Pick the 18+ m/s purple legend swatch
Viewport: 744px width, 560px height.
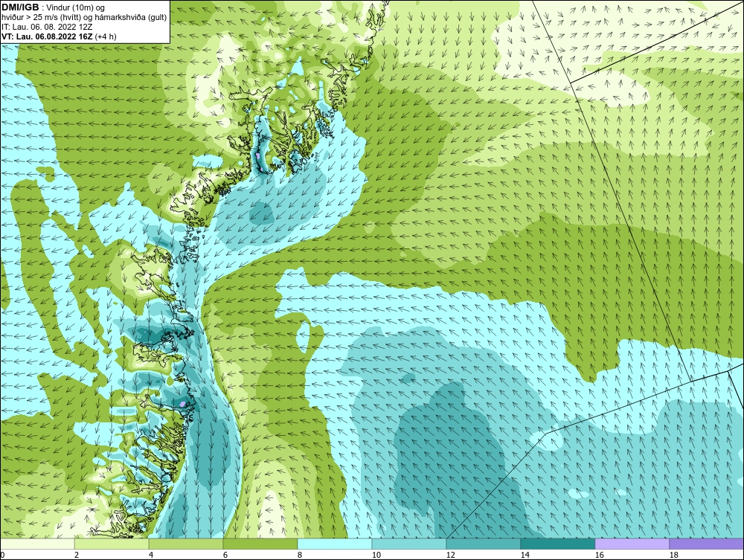707,544
